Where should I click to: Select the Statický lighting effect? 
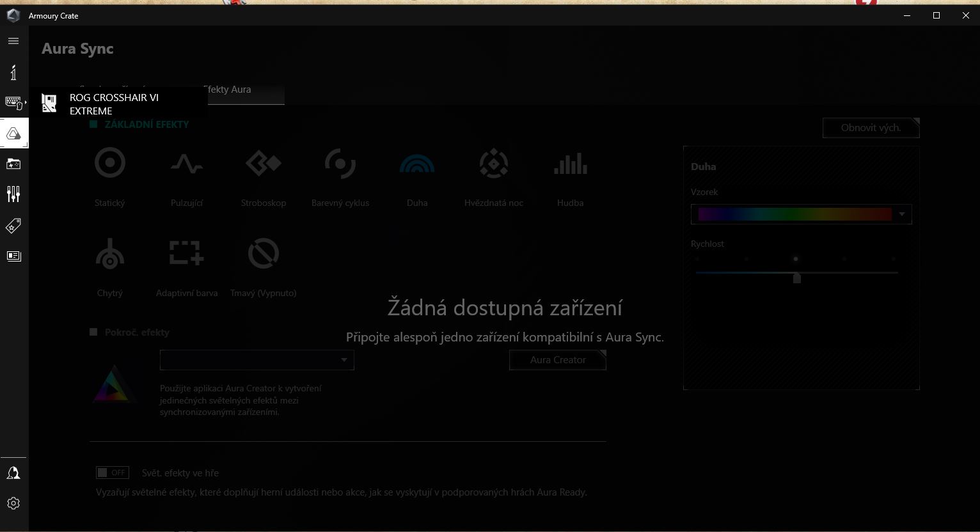coord(110,163)
